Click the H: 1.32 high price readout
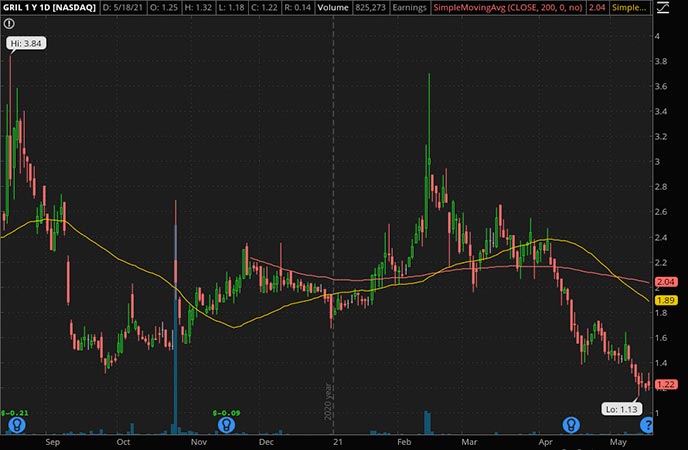Image resolution: width=688 pixels, height=450 pixels. [x=198, y=7]
